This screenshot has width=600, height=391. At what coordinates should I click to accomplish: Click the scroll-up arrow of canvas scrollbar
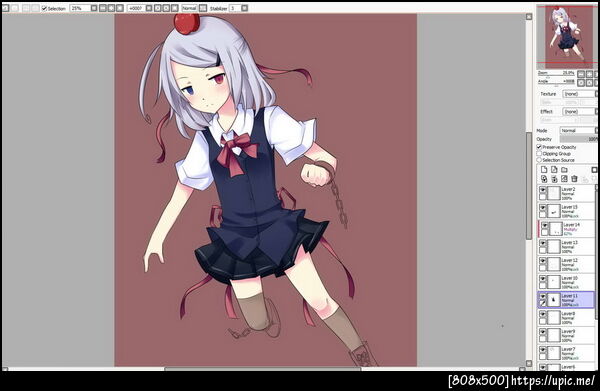[x=529, y=16]
